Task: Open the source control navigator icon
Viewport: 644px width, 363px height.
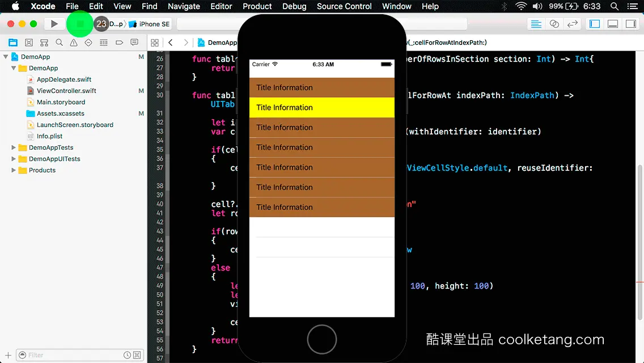Action: coord(29,43)
